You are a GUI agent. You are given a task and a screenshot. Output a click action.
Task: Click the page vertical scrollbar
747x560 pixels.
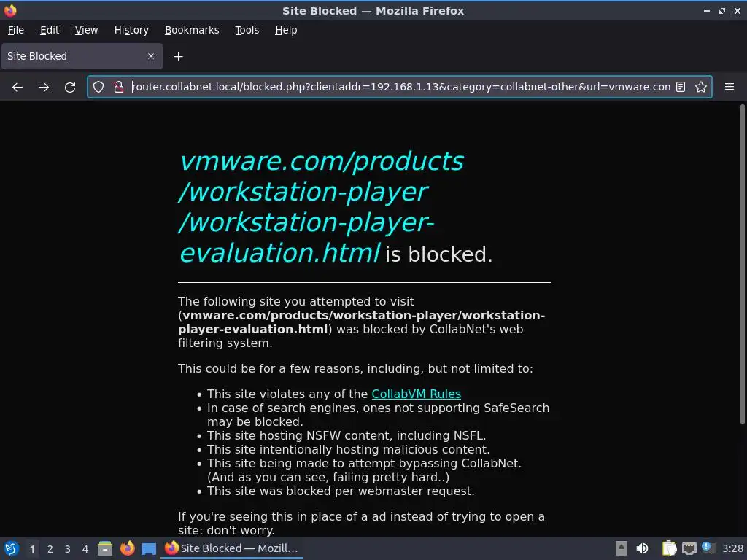(x=742, y=264)
